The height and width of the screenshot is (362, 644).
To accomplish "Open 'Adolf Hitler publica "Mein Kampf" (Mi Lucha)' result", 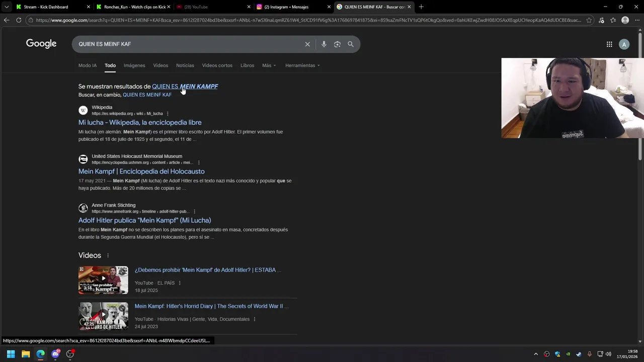I will coord(144,220).
